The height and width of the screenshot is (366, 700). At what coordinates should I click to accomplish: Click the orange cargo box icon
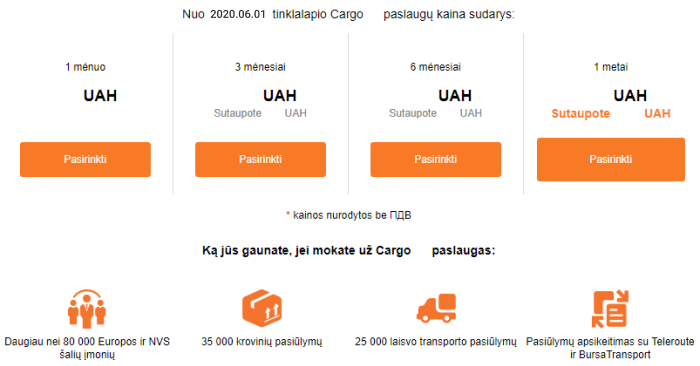262,308
